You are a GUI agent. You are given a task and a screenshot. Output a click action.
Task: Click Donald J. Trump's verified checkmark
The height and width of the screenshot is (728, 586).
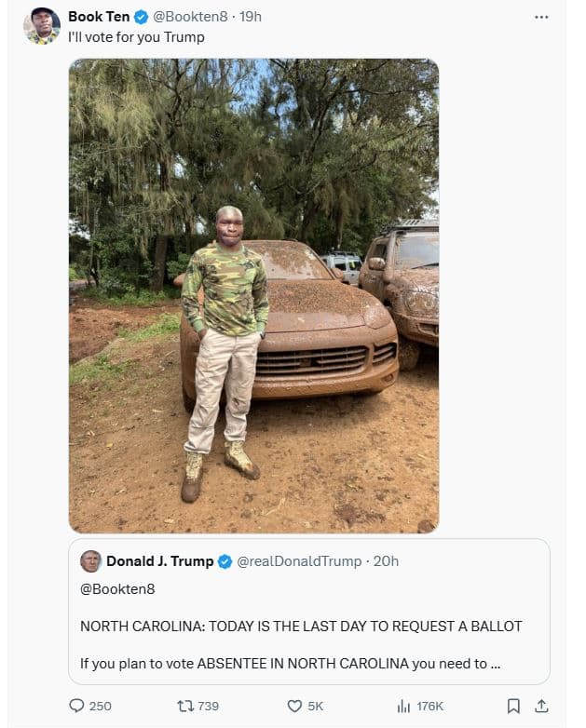click(225, 561)
